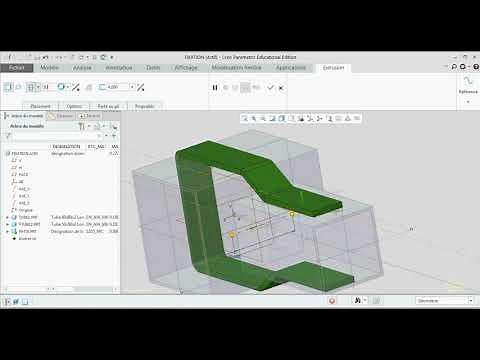This screenshot has width=480, height=360.
Task: Click the red stop icon in status bar
Action: point(332,301)
